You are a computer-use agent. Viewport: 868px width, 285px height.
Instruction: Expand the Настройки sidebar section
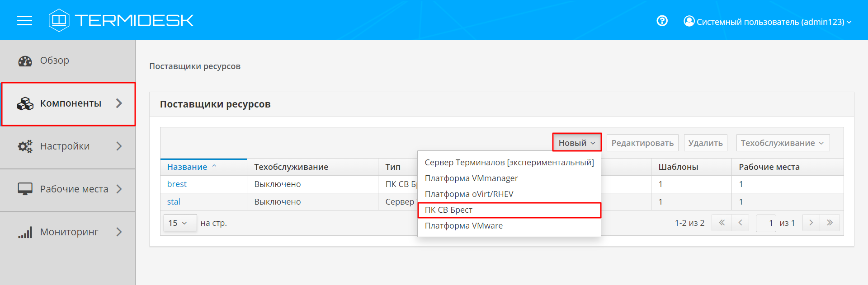[119, 146]
